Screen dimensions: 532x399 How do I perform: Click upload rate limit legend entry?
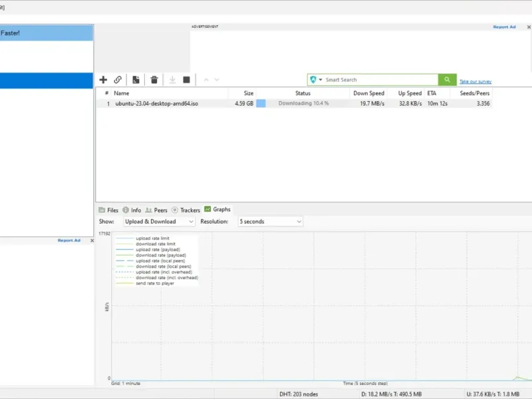point(142,238)
